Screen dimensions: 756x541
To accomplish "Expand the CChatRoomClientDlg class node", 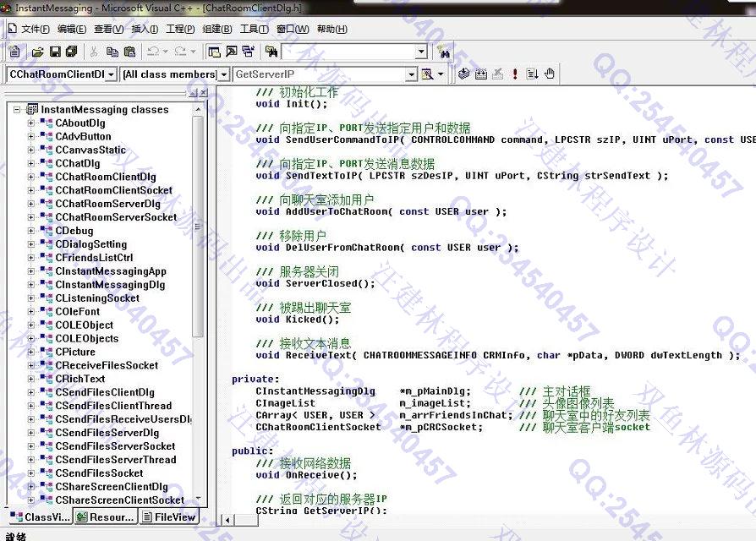I will (x=30, y=178).
